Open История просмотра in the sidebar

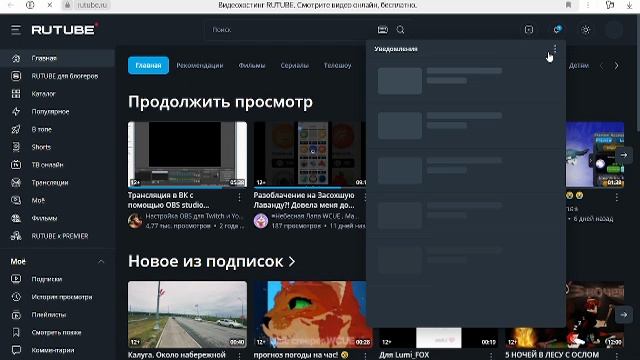[57, 297]
